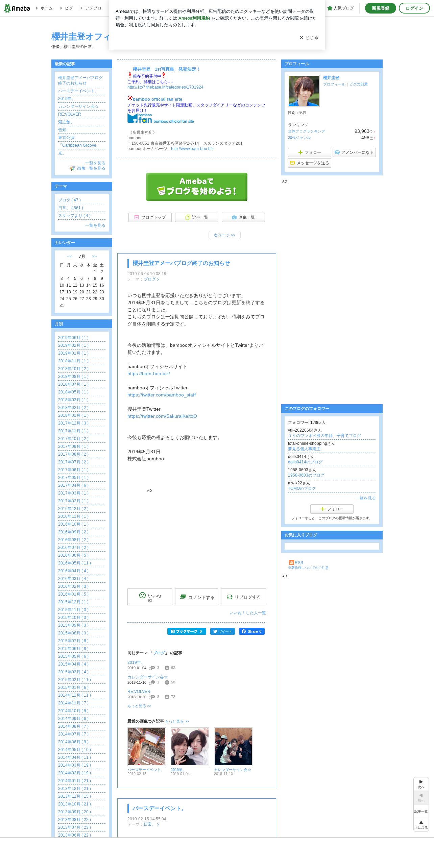
Task: Open the ブログトップ tab
Action: coord(150,217)
